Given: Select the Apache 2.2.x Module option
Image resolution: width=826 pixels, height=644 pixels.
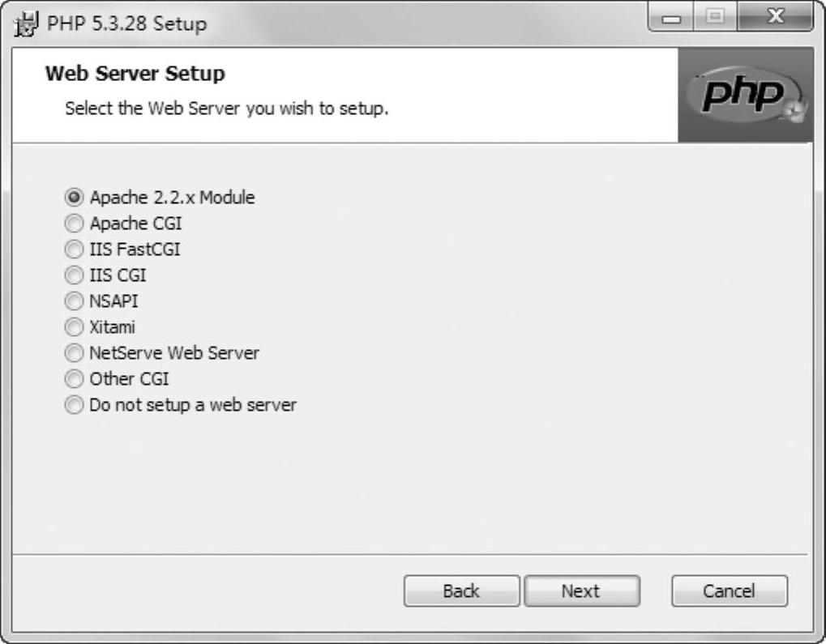Looking at the screenshot, I should [x=74, y=197].
